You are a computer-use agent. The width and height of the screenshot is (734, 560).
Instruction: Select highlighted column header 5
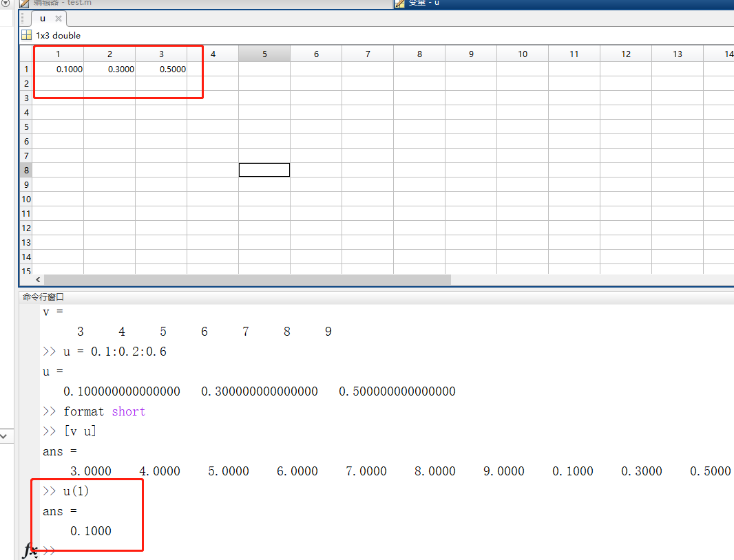264,54
